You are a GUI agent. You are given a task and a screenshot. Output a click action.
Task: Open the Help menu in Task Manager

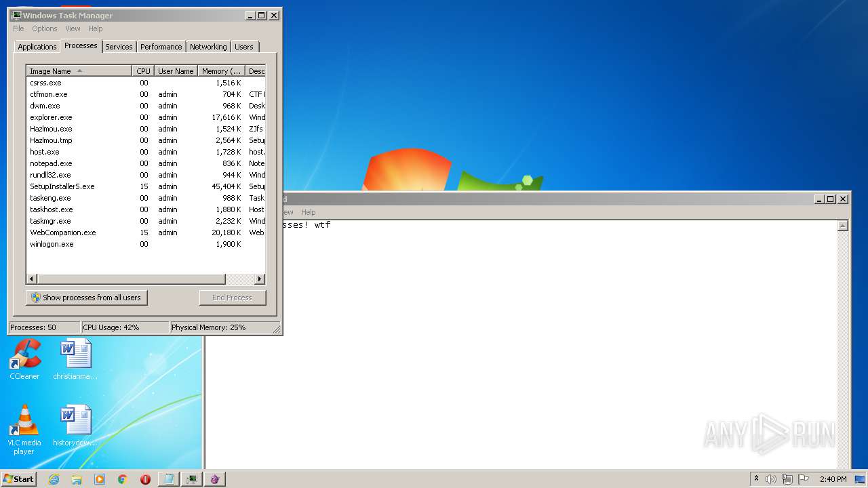pyautogui.click(x=96, y=28)
